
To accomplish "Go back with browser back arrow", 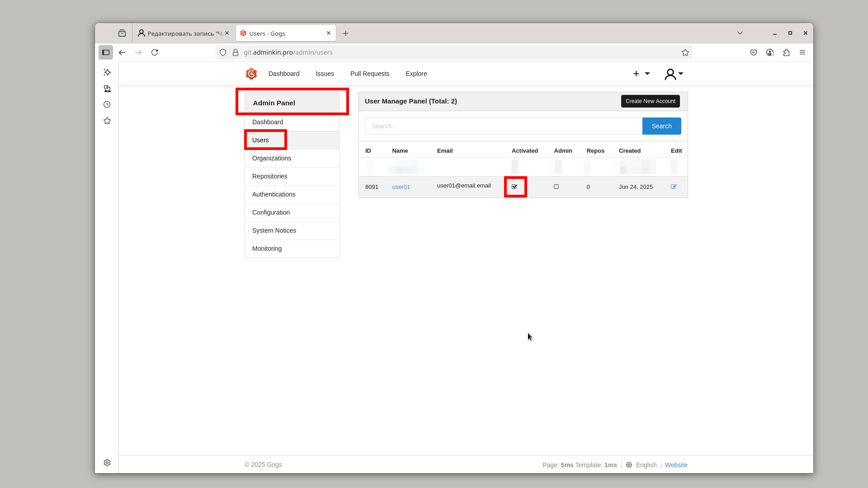I will point(122,52).
